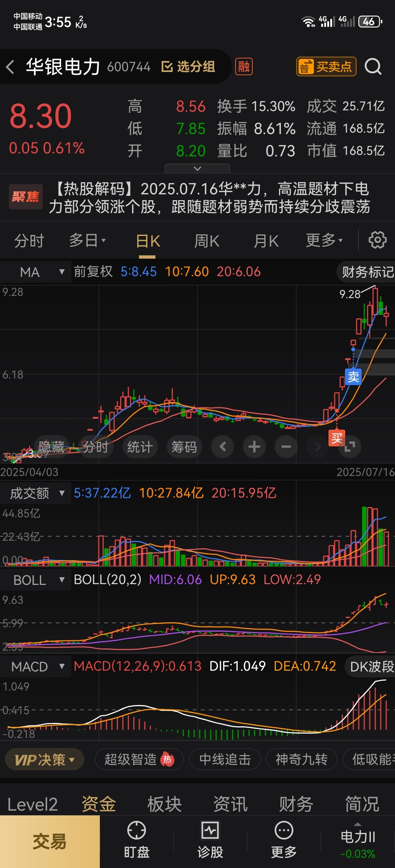Tap the MACD histogram chart area
The image size is (395, 868).
[197, 709]
